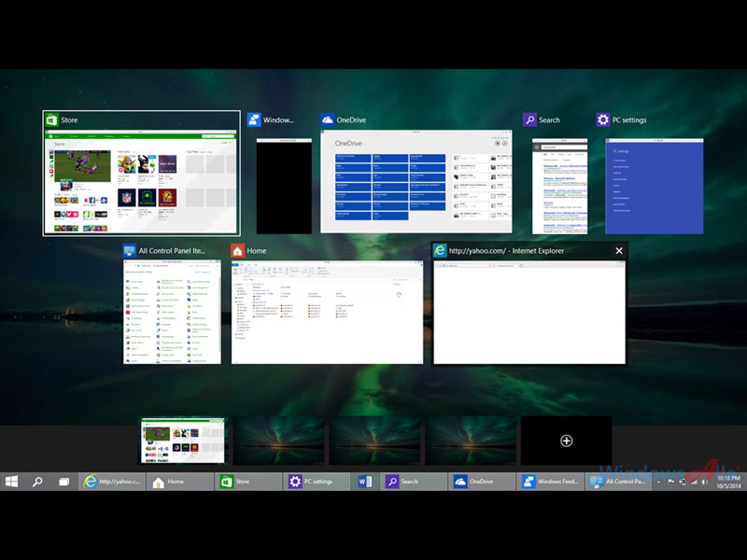Open Word from the taskbar

click(366, 482)
